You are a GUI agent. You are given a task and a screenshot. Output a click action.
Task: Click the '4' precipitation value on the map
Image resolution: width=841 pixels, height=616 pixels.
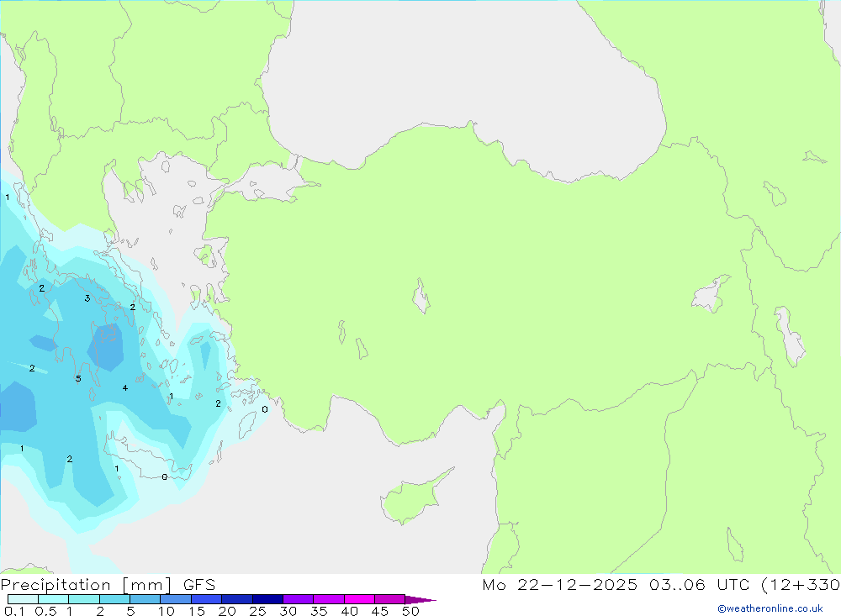[x=125, y=387]
